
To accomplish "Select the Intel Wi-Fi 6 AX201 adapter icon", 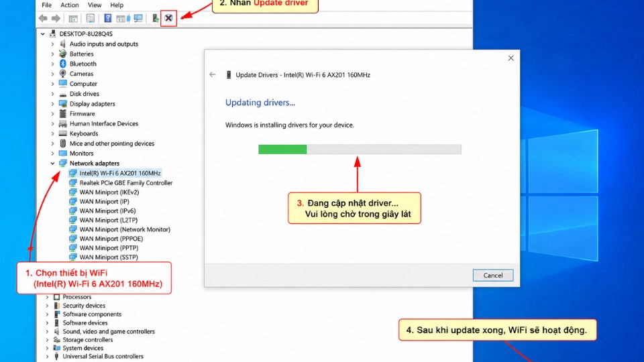I will (73, 173).
